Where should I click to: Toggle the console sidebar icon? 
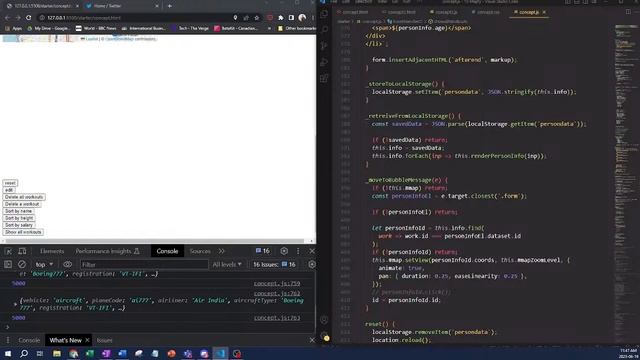[x=8, y=264]
